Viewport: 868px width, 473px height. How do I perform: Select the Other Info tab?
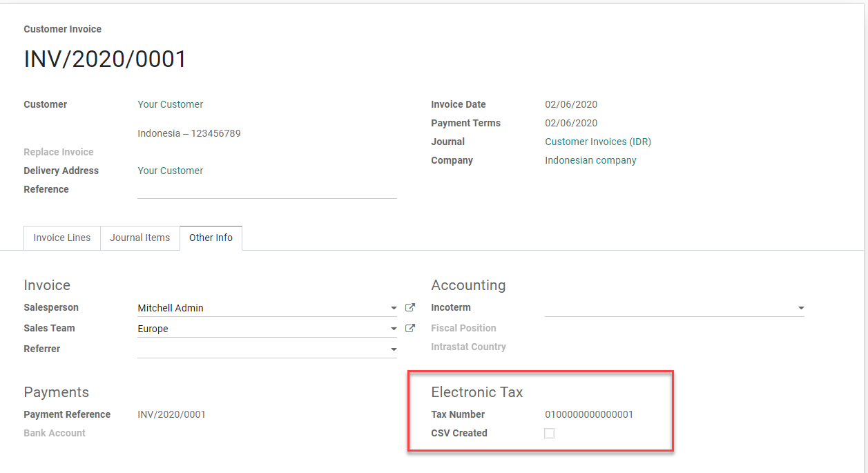(x=211, y=238)
